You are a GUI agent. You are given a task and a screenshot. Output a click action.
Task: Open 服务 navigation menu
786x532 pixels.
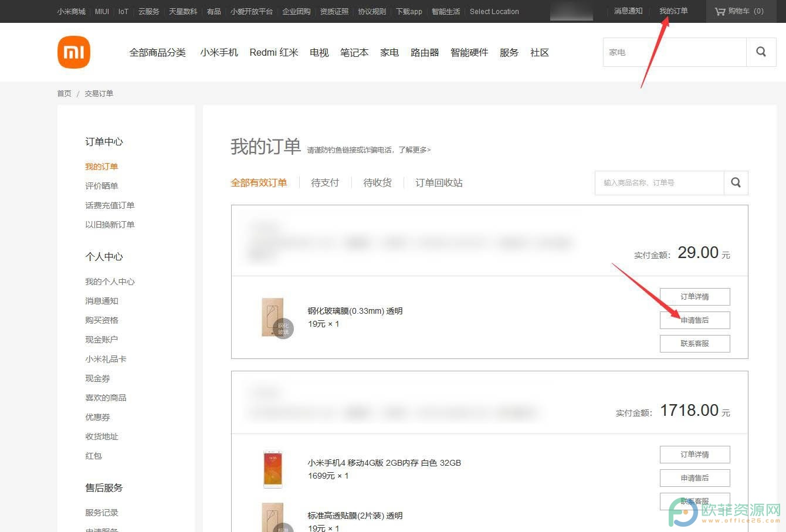pos(509,53)
